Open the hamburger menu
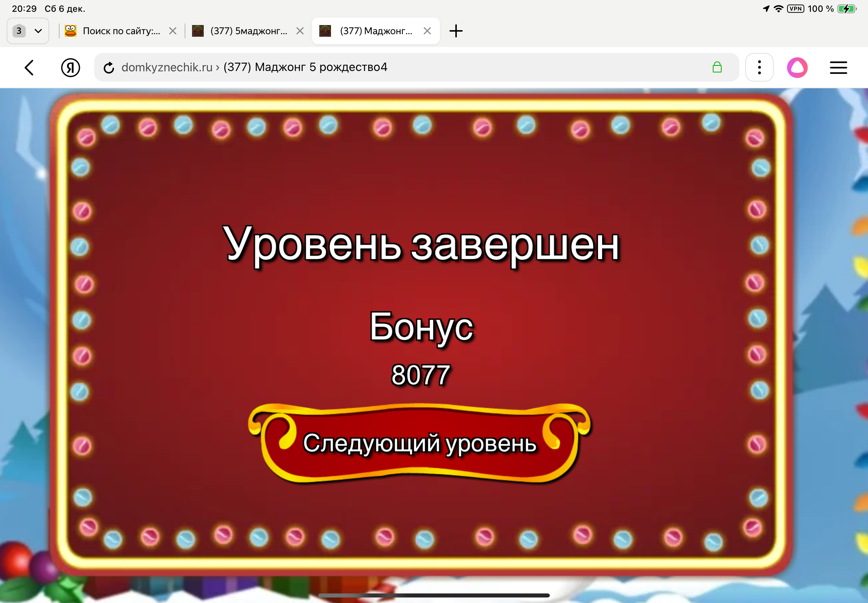 pyautogui.click(x=838, y=68)
